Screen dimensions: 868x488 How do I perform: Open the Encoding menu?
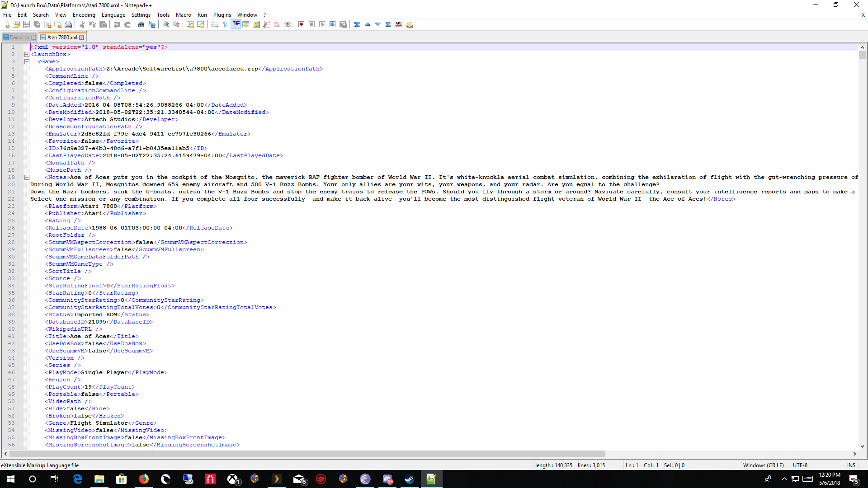84,14
